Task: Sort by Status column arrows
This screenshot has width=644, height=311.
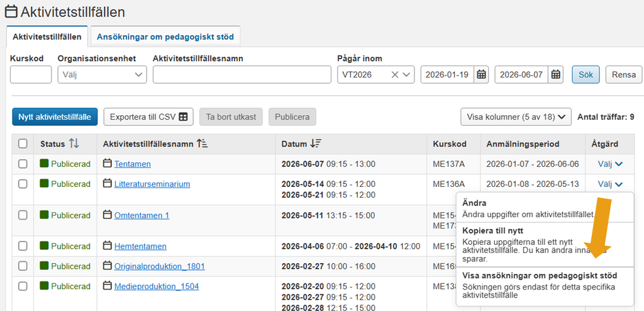Action: (x=74, y=144)
